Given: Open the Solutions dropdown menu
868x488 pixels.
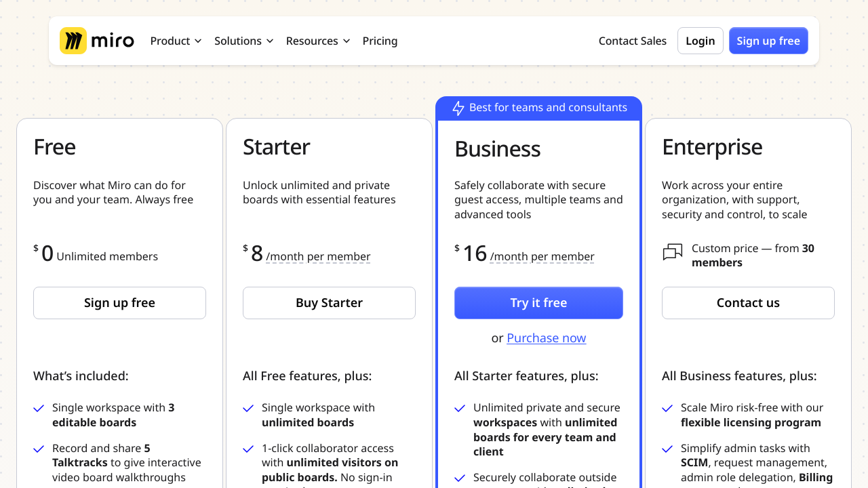Looking at the screenshot, I should coord(243,41).
